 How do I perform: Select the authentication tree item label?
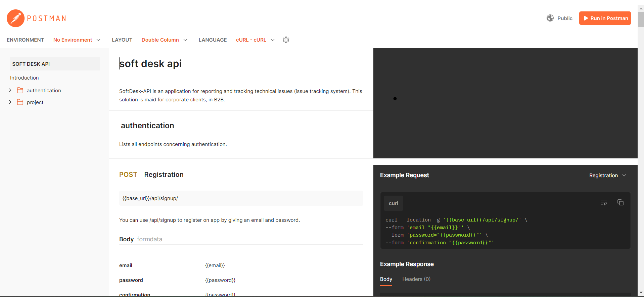44,91
